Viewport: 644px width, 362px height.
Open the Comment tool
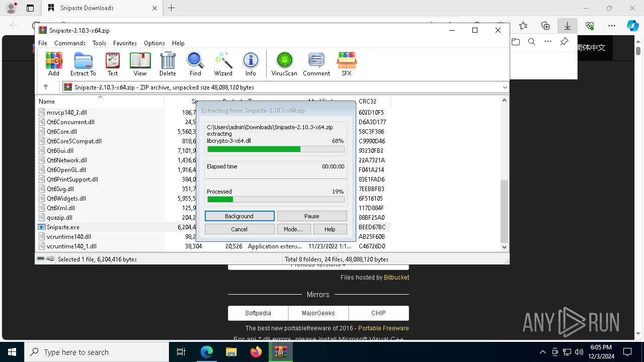[316, 64]
